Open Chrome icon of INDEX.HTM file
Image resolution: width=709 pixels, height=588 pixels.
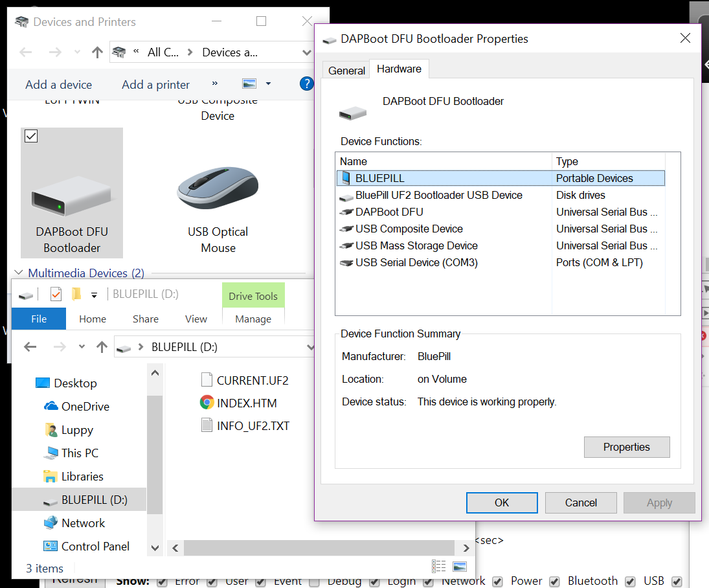click(207, 402)
